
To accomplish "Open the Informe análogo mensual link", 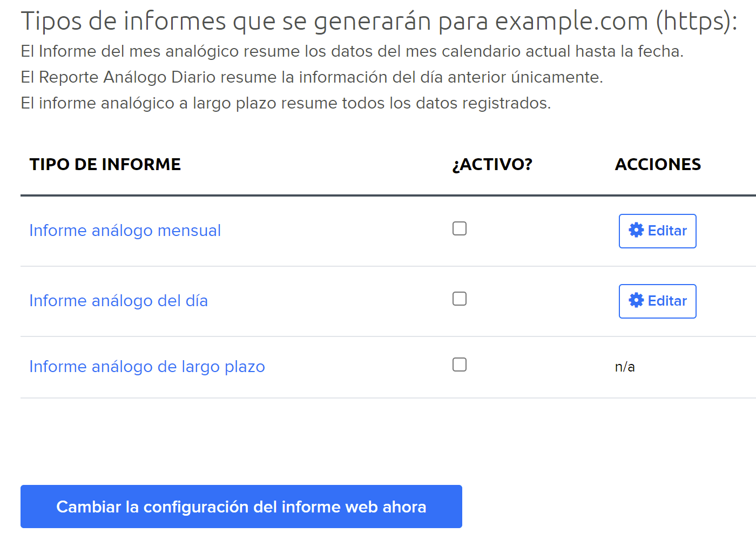I will (x=125, y=231).
